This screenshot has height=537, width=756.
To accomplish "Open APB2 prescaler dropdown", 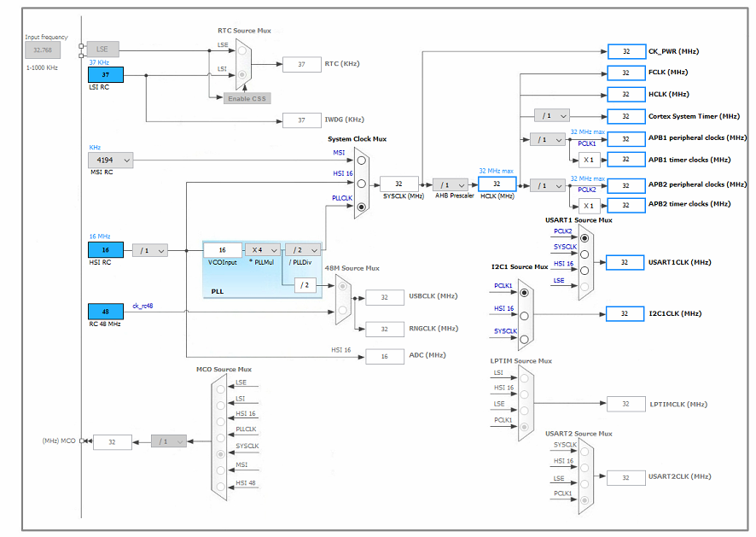I will (x=547, y=186).
